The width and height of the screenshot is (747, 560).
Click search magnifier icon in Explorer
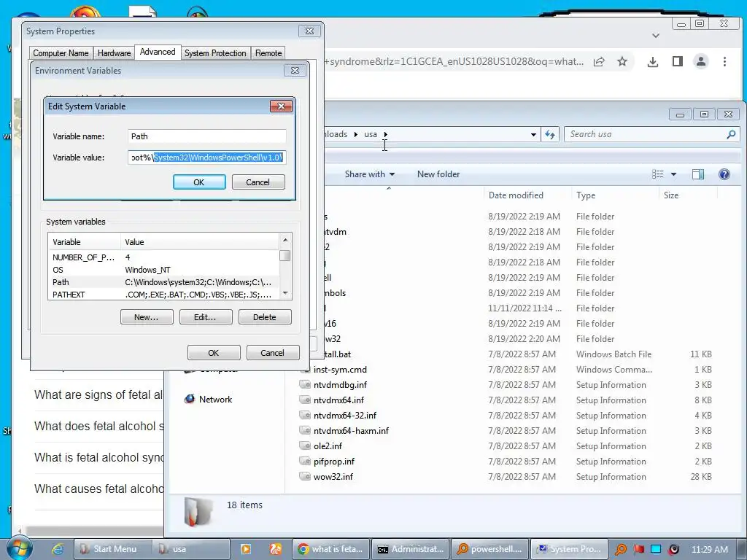tap(731, 135)
